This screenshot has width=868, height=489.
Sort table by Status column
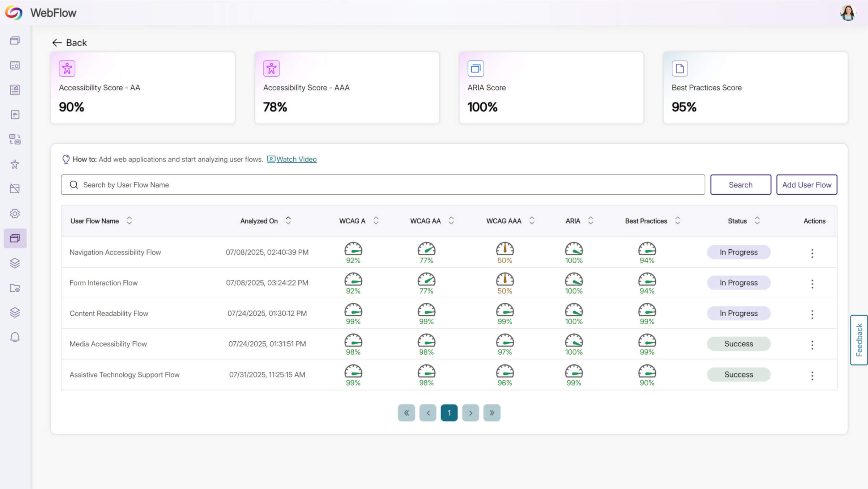pyautogui.click(x=757, y=221)
